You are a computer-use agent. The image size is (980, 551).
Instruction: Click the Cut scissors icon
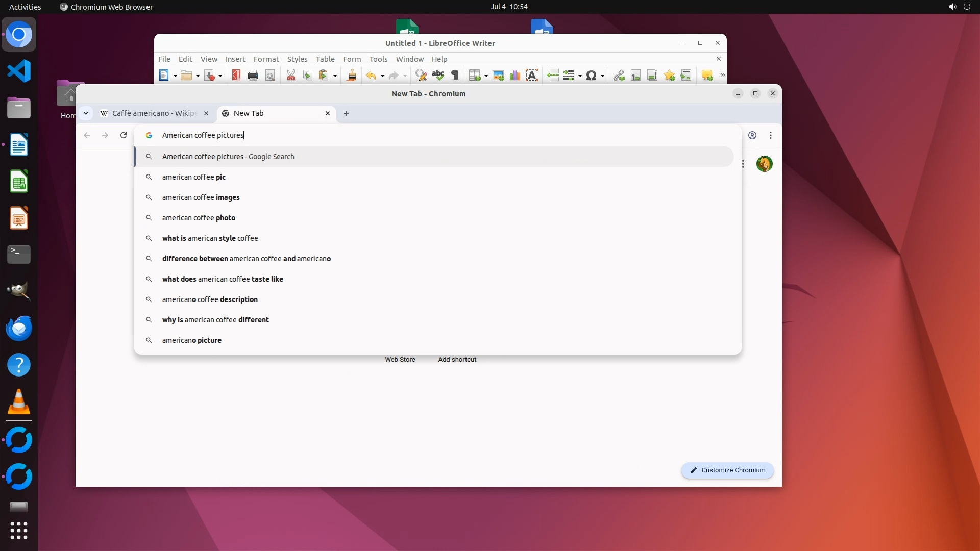290,76
